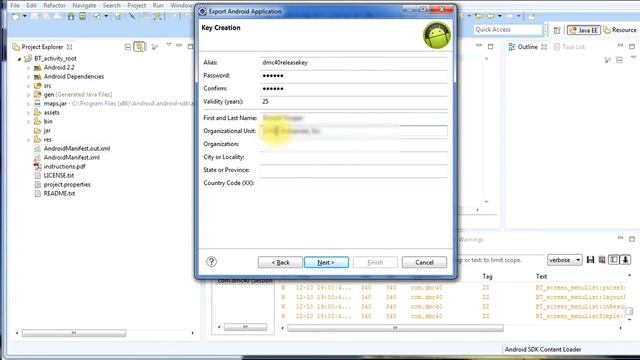
Task: Click the Save log floppy disk icon
Action: (x=590, y=260)
